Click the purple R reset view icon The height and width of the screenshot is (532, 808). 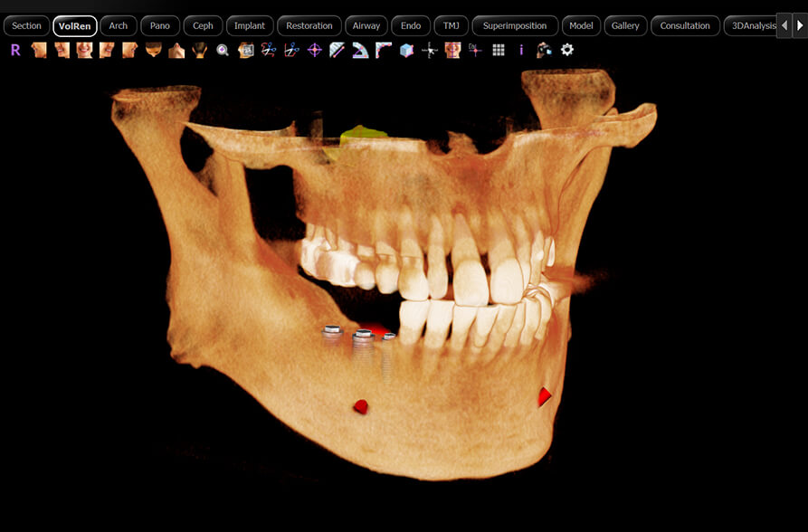(15, 51)
